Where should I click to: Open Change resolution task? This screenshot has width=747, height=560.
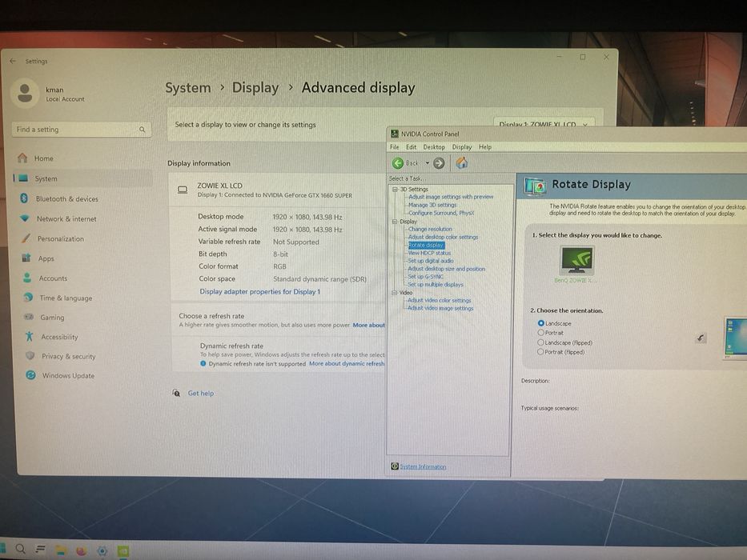coord(430,229)
